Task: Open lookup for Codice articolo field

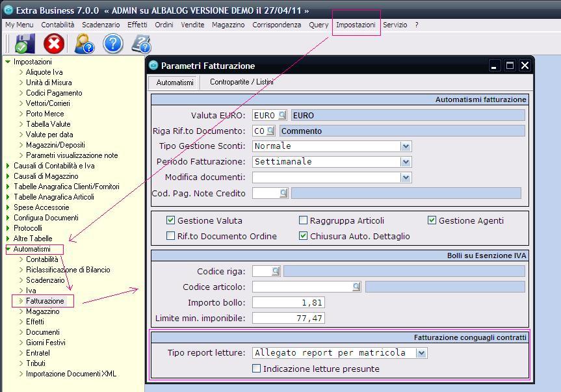Action: pyautogui.click(x=356, y=287)
